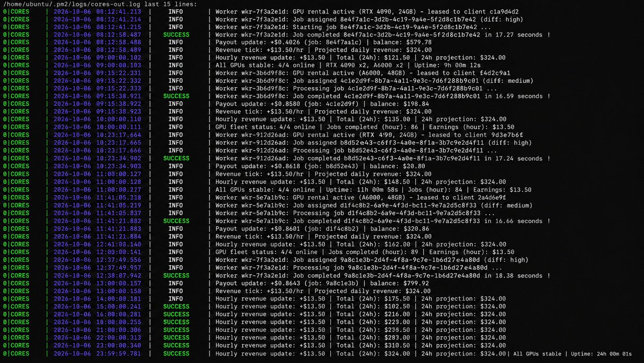Select payout amount +$0.8643

[x=285, y=283]
